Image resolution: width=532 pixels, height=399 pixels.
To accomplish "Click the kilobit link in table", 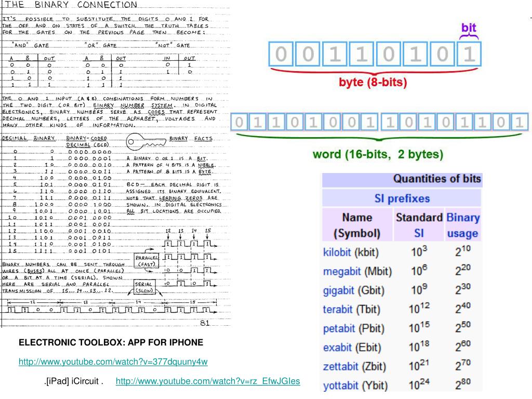I will coord(337,252).
